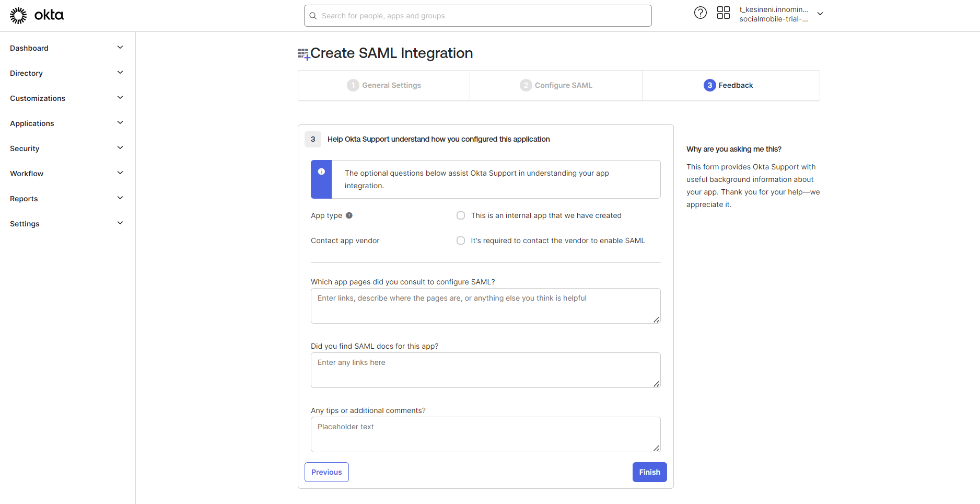The width and height of the screenshot is (980, 504).
Task: Click the search magnifier icon
Action: [x=313, y=16]
